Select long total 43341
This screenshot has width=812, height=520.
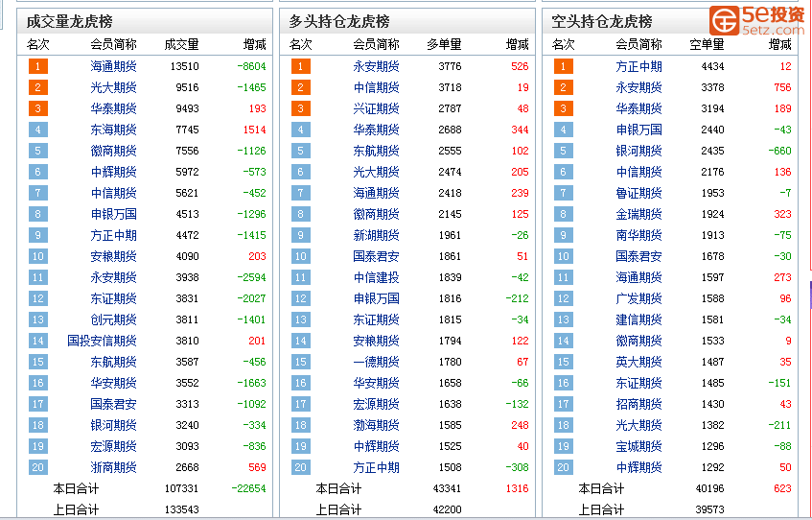click(x=447, y=488)
